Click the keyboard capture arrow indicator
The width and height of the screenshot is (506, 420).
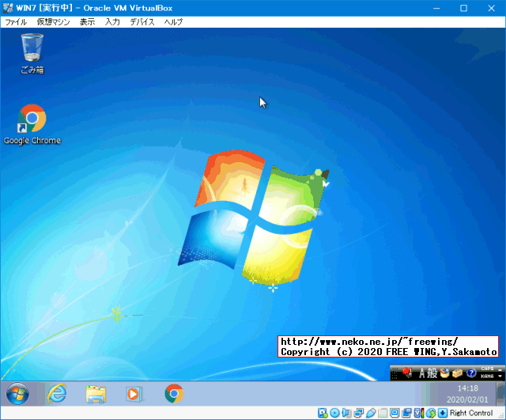click(x=443, y=413)
